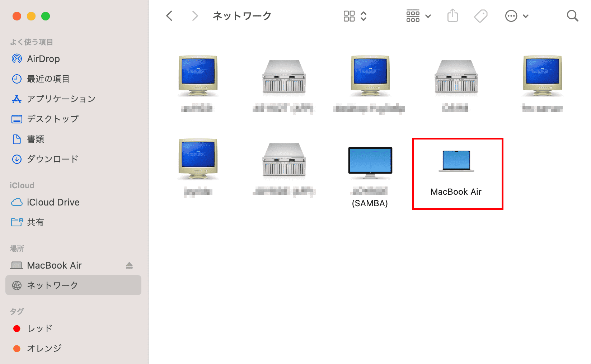Select first server rack icon in top row
This screenshot has height=364, width=591.
[x=284, y=76]
